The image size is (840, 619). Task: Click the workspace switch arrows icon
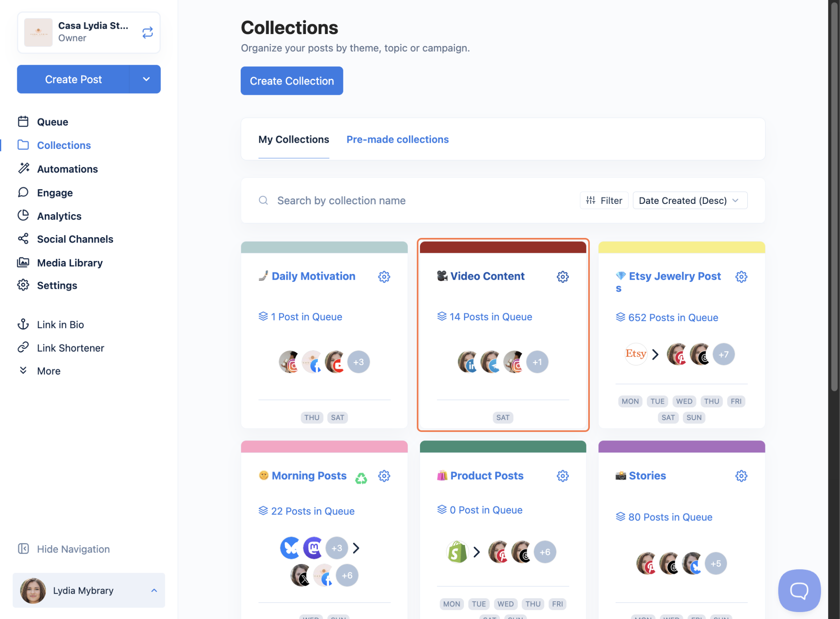[x=148, y=32]
